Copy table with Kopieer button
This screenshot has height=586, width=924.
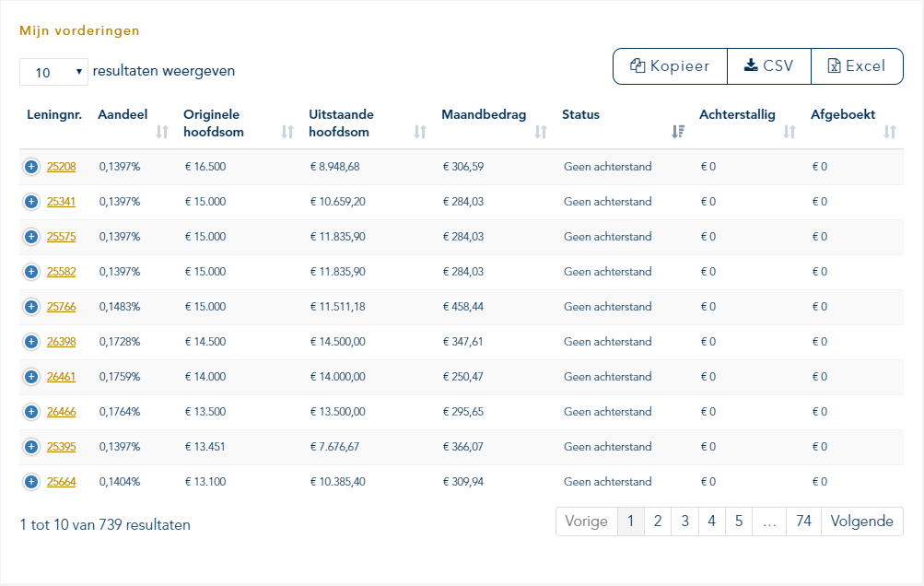pyautogui.click(x=670, y=66)
